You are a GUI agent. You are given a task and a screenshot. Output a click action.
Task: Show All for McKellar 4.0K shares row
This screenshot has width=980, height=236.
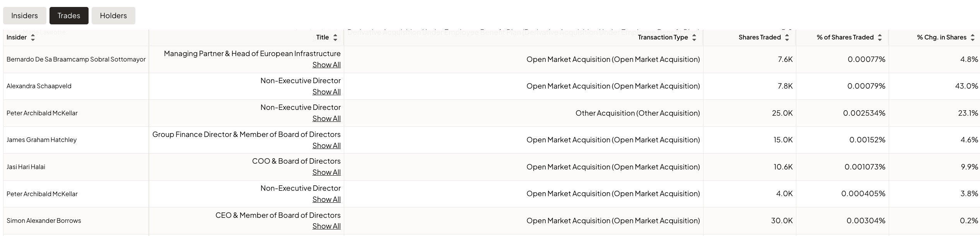pos(326,199)
